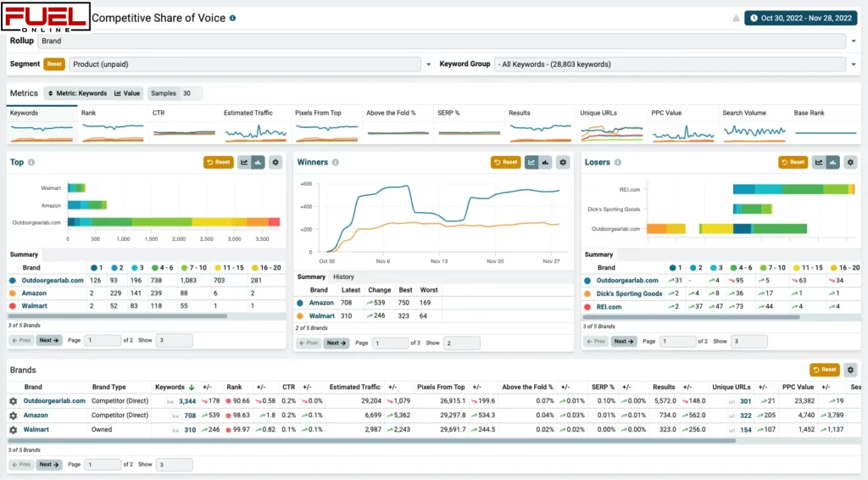The height and width of the screenshot is (480, 868).
Task: Switch Winners panel to History tab
Action: coord(343,276)
